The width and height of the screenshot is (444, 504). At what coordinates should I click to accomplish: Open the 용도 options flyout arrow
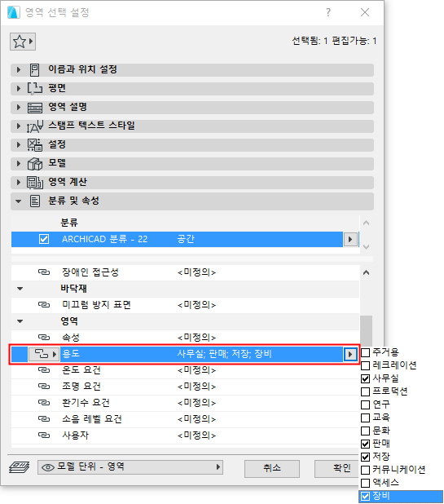coord(350,354)
